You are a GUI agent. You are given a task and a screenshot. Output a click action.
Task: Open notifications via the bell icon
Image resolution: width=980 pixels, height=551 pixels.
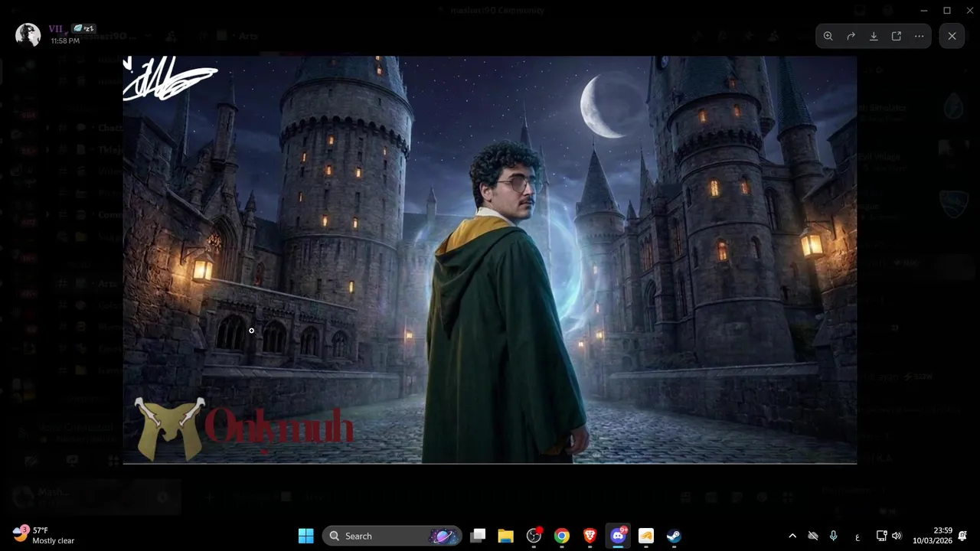tap(963, 536)
